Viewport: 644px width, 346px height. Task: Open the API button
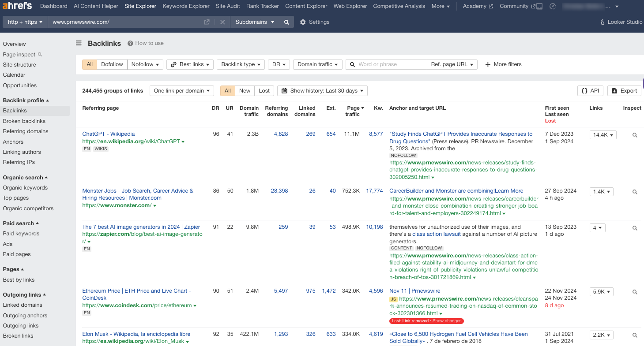(590, 91)
